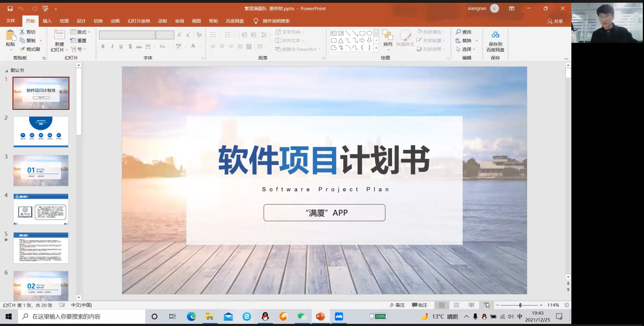Collapse the Default Section (默认节) expander

point(6,71)
